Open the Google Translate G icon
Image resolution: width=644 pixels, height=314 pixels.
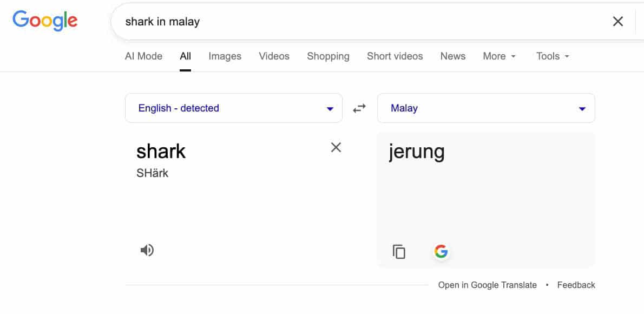click(x=442, y=251)
